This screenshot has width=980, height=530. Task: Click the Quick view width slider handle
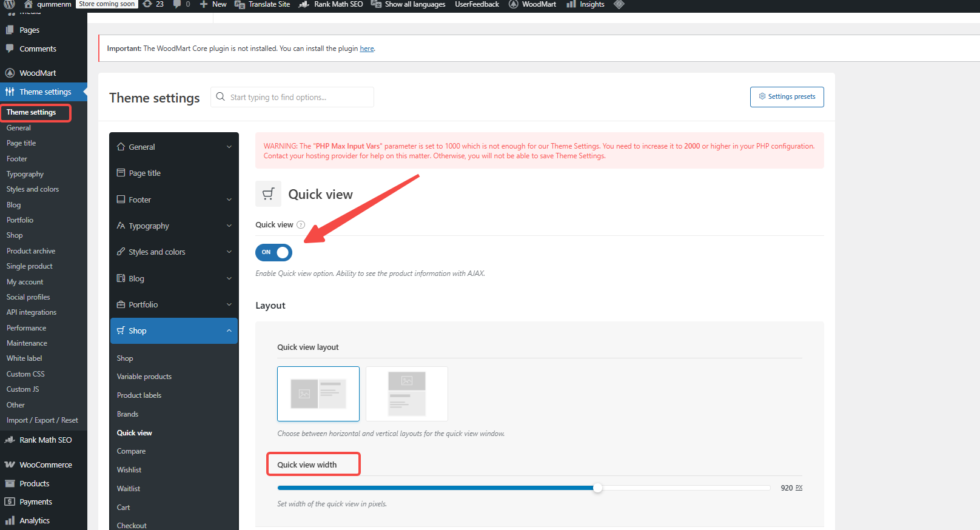pyautogui.click(x=598, y=488)
